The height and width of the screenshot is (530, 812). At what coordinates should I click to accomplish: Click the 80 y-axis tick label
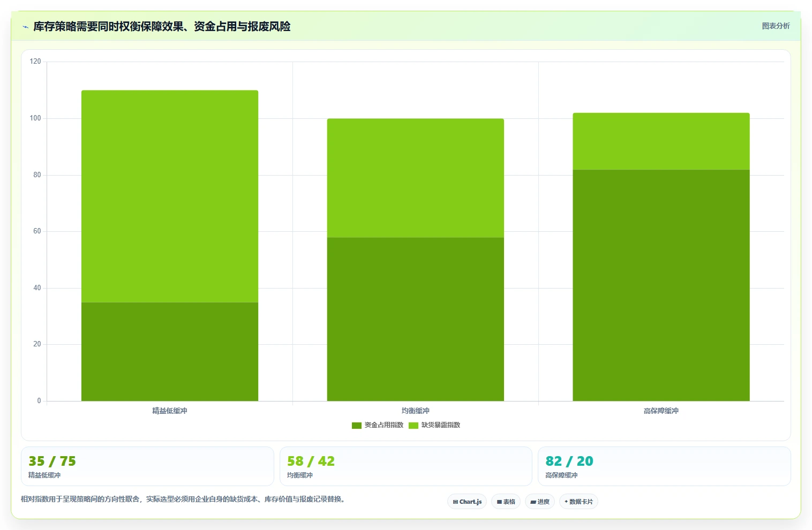(x=37, y=175)
